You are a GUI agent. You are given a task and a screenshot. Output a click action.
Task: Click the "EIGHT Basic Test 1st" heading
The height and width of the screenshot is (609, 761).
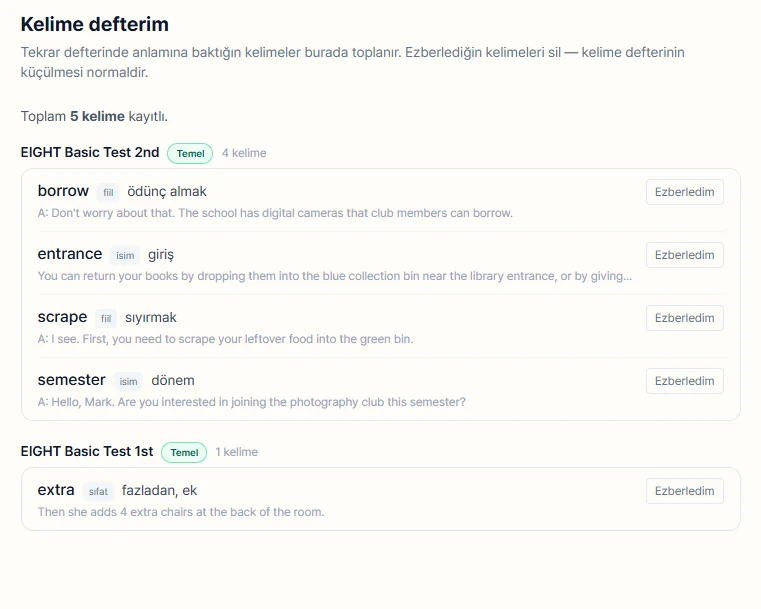(x=87, y=451)
